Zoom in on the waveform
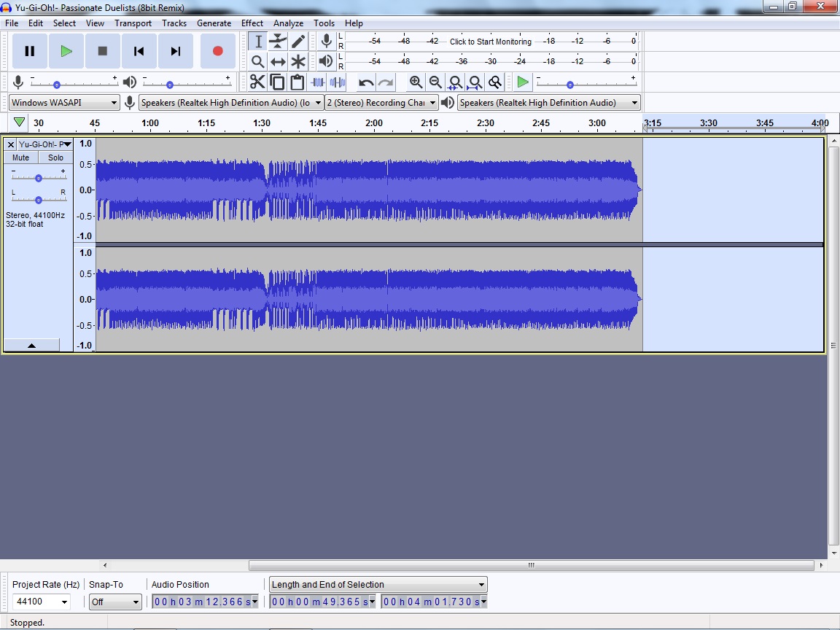 (416, 82)
